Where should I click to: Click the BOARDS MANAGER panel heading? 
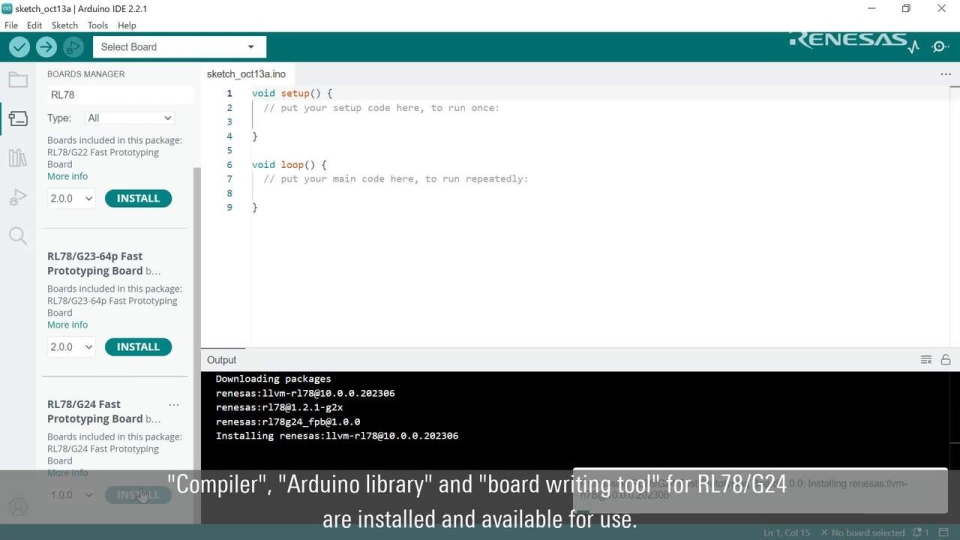tap(86, 74)
